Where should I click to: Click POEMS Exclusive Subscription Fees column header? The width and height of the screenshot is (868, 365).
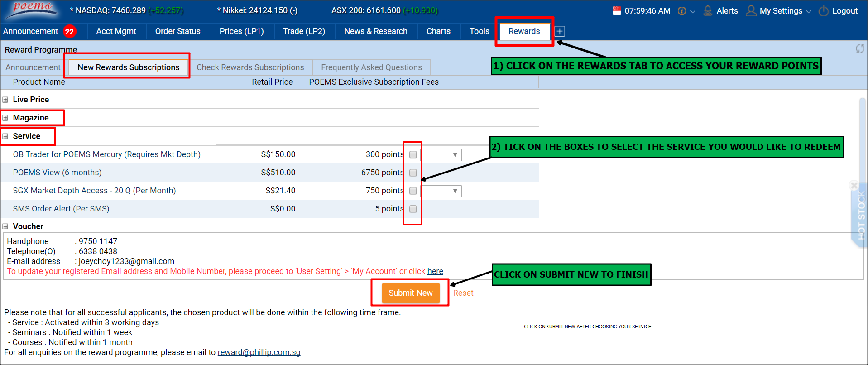point(374,82)
